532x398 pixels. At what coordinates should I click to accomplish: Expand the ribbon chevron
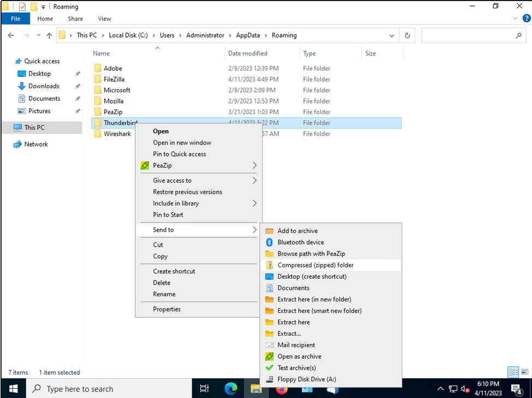(516, 19)
